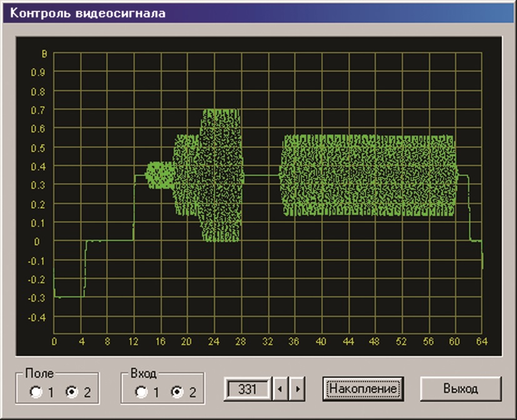Select radio option 1 in Поле group
Image resolution: width=517 pixels, height=420 pixels.
click(36, 392)
